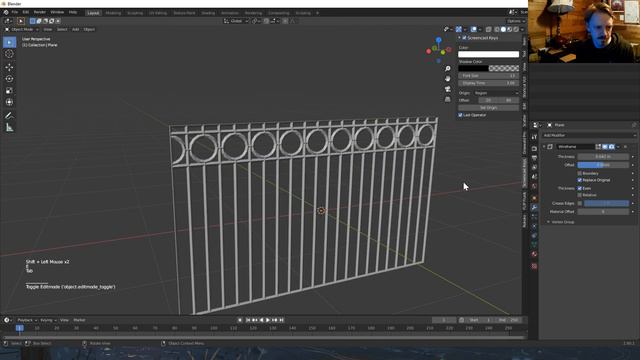Open the Playback dropdown in timeline

[27, 320]
